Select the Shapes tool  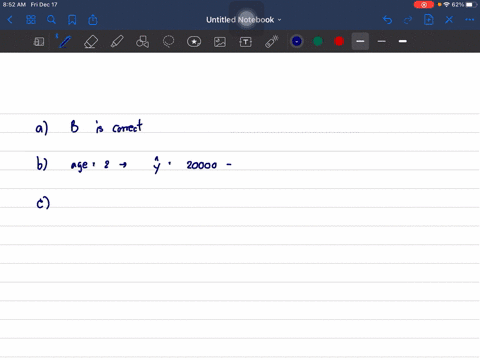pyautogui.click(x=142, y=42)
